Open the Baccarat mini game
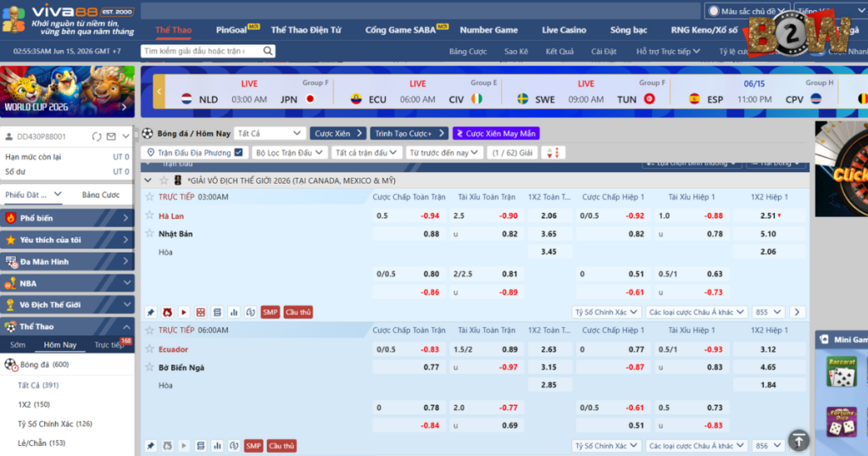 842,371
